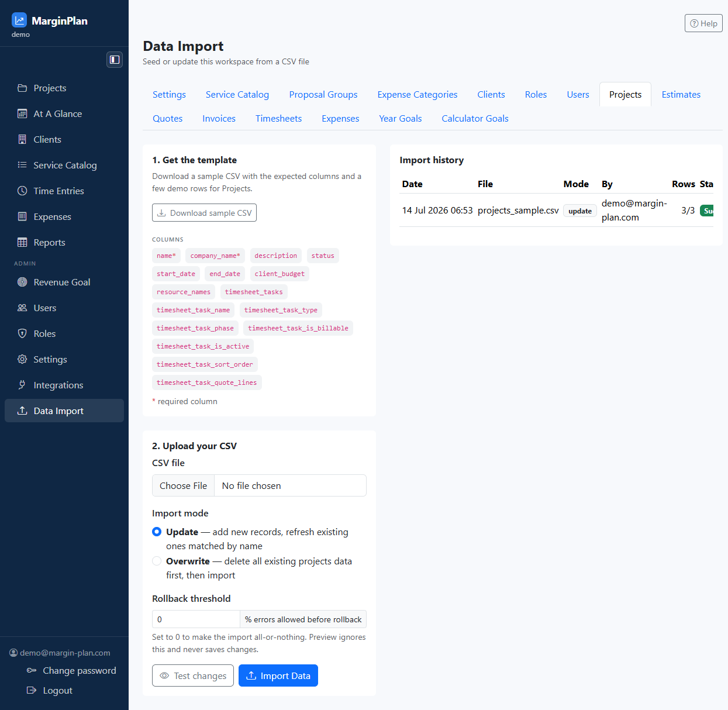Click the green status badge in history
Viewport: 728px width, 710px height.
(706, 211)
